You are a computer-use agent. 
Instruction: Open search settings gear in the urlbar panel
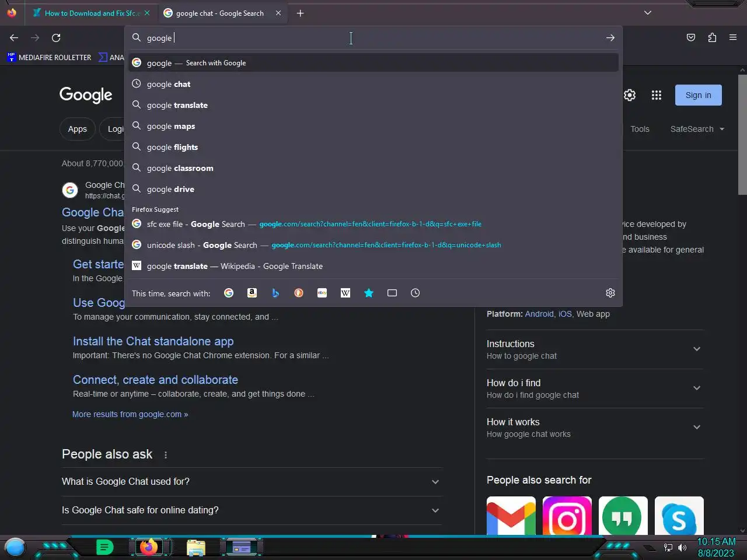tap(610, 293)
